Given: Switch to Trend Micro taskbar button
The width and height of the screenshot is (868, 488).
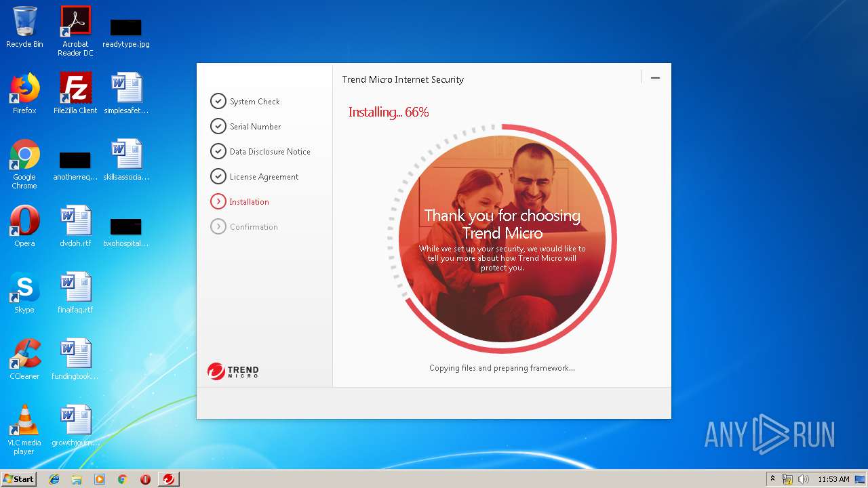Looking at the screenshot, I should [x=169, y=479].
